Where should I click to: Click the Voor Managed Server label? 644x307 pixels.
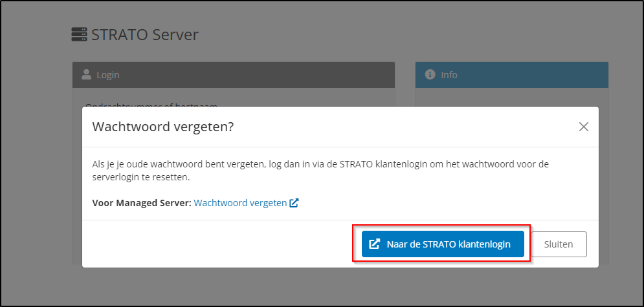tap(142, 202)
